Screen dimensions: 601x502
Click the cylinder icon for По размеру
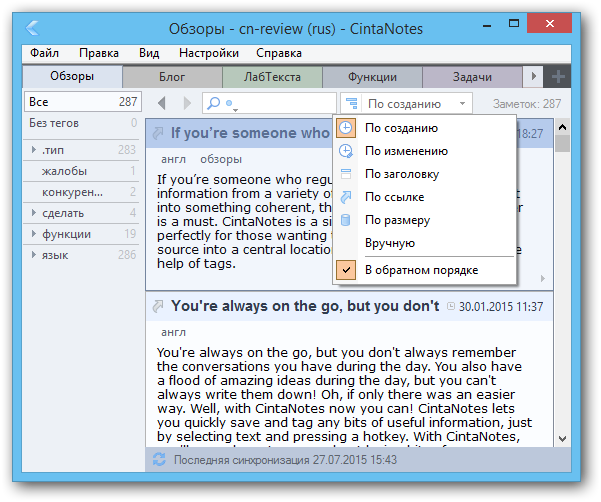click(x=346, y=220)
